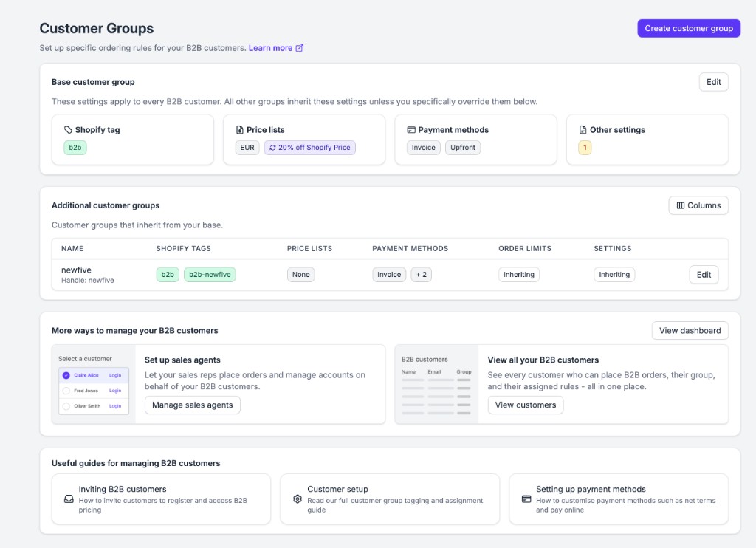This screenshot has width=756, height=548.
Task: Open the newfive customer group row
Action: click(390, 275)
